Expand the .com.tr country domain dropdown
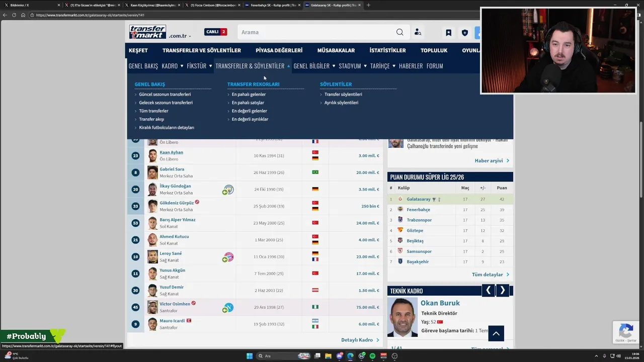 tap(180, 36)
